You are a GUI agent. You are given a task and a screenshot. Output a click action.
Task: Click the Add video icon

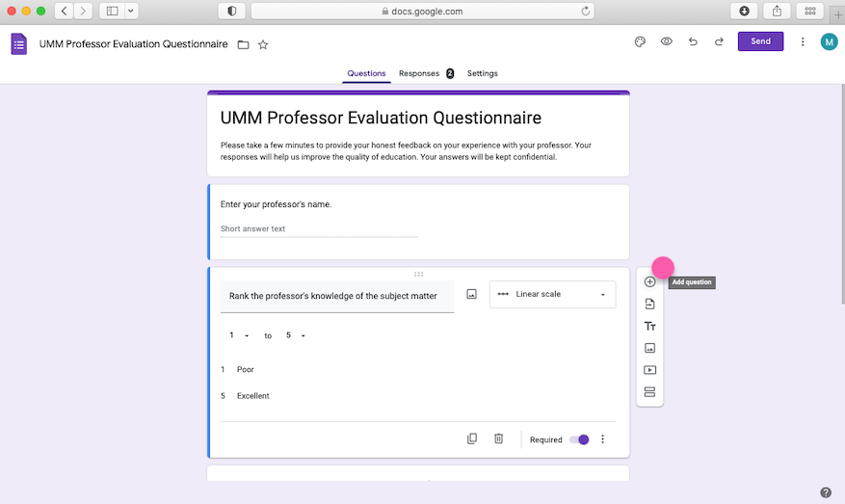(649, 370)
